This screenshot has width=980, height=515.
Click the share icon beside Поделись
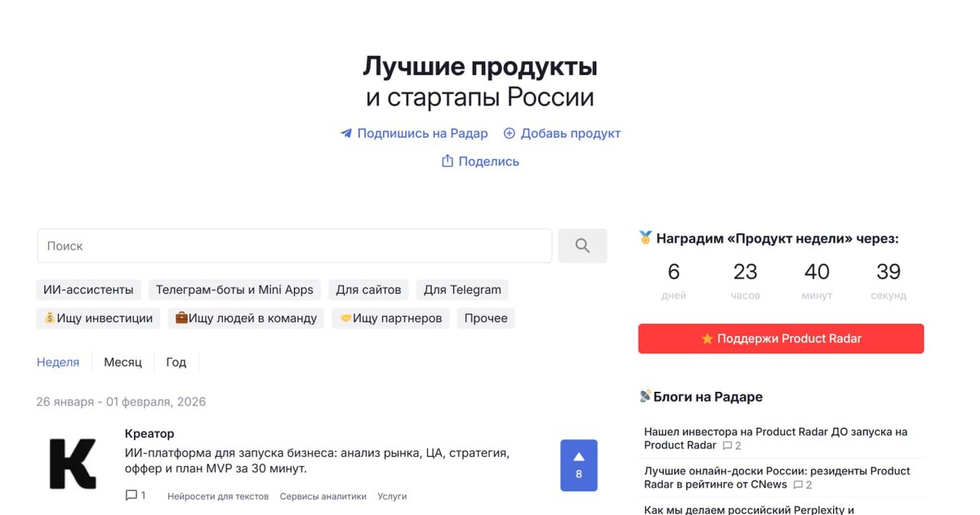(x=448, y=161)
